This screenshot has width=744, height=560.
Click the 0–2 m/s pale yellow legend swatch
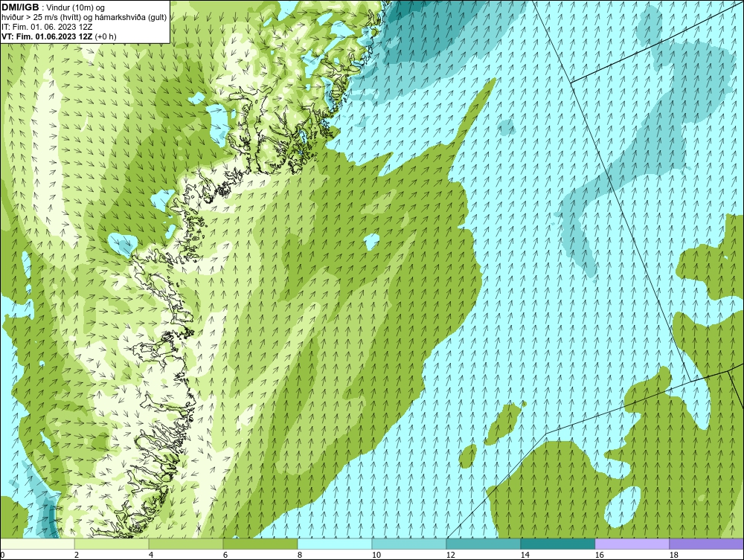pos(37,544)
